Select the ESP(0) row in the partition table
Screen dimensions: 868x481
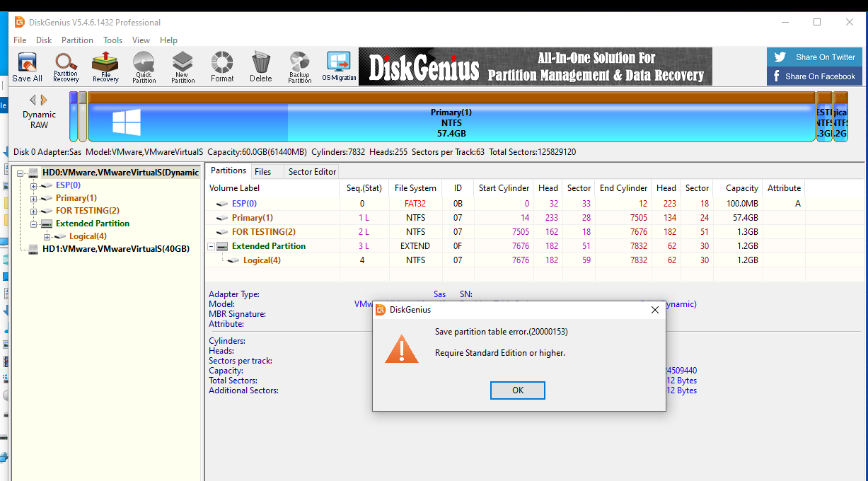point(506,204)
